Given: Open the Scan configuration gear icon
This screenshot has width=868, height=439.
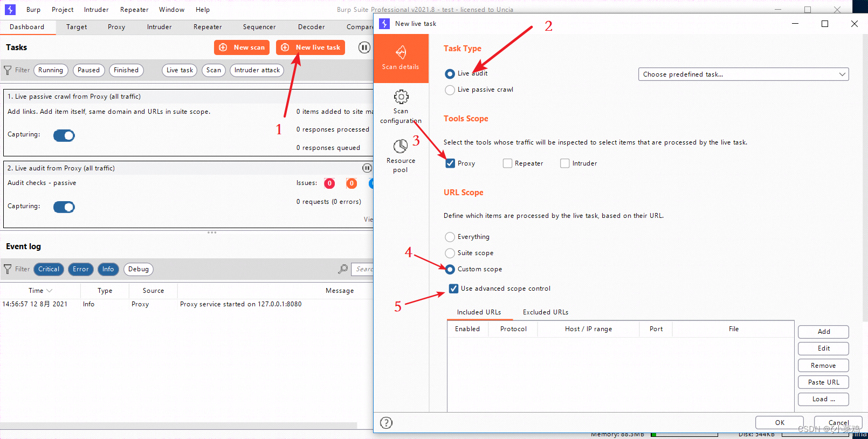Looking at the screenshot, I should pyautogui.click(x=401, y=97).
